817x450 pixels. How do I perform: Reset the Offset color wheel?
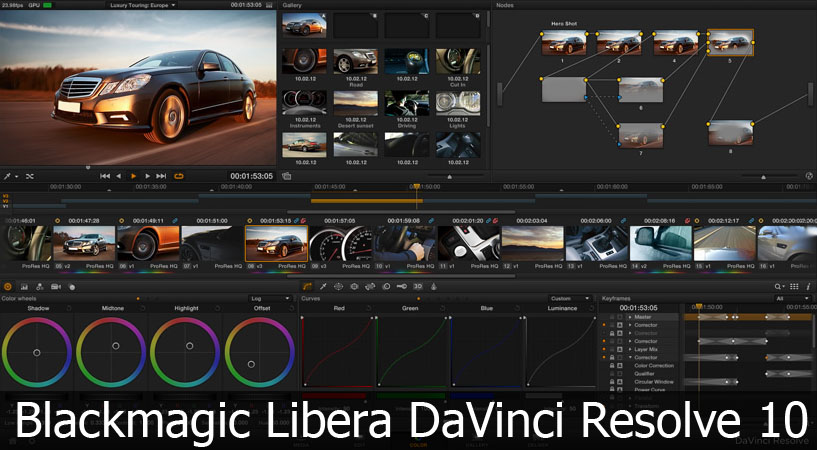click(x=291, y=308)
